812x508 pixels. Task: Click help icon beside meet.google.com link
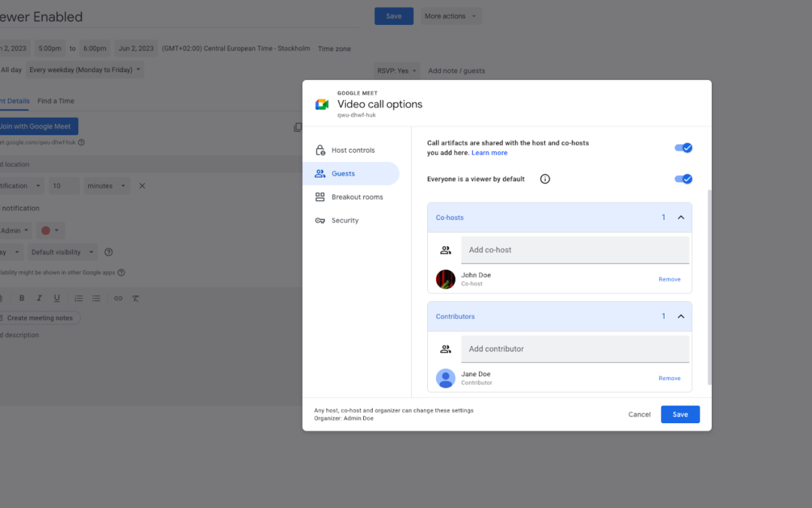click(81, 142)
